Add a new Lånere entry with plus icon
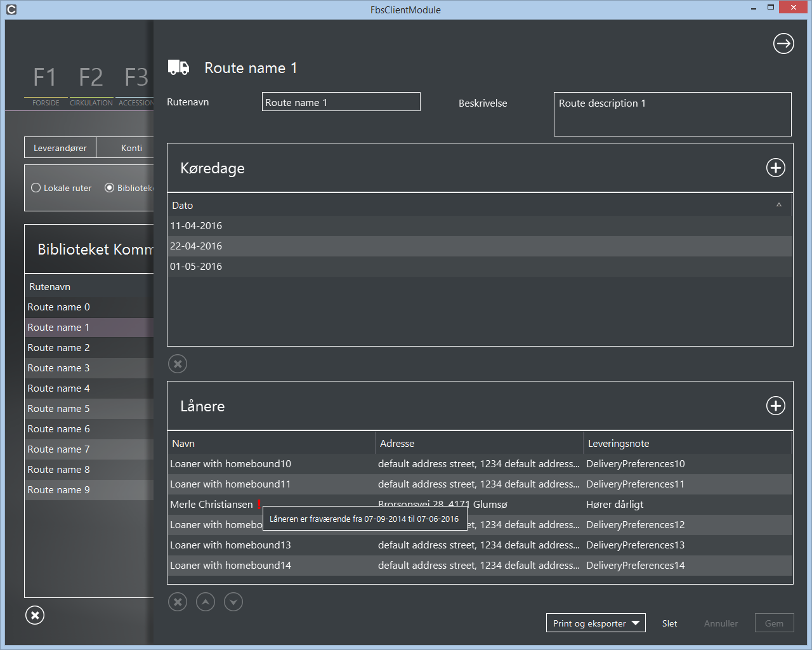The image size is (812, 650). (775, 406)
